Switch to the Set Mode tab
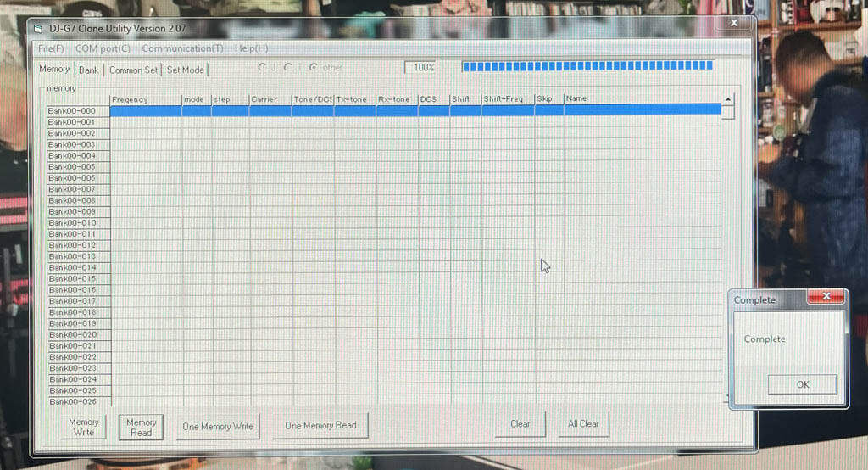868x470 pixels. [x=185, y=70]
